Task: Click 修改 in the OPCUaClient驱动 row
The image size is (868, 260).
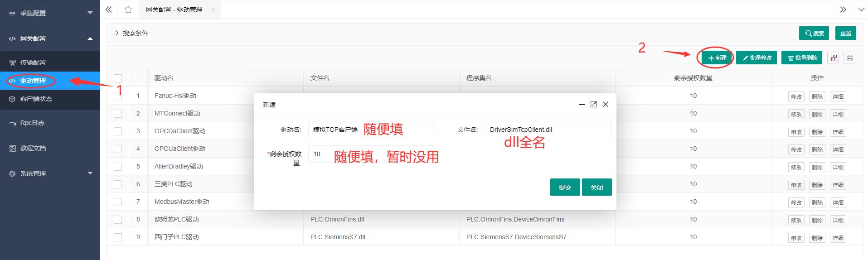Action: [796, 149]
